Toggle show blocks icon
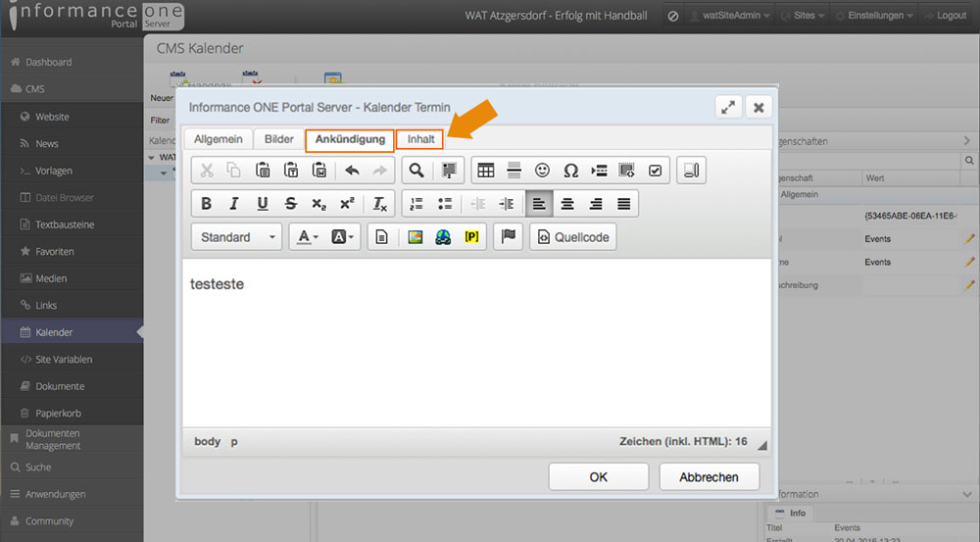 click(691, 170)
